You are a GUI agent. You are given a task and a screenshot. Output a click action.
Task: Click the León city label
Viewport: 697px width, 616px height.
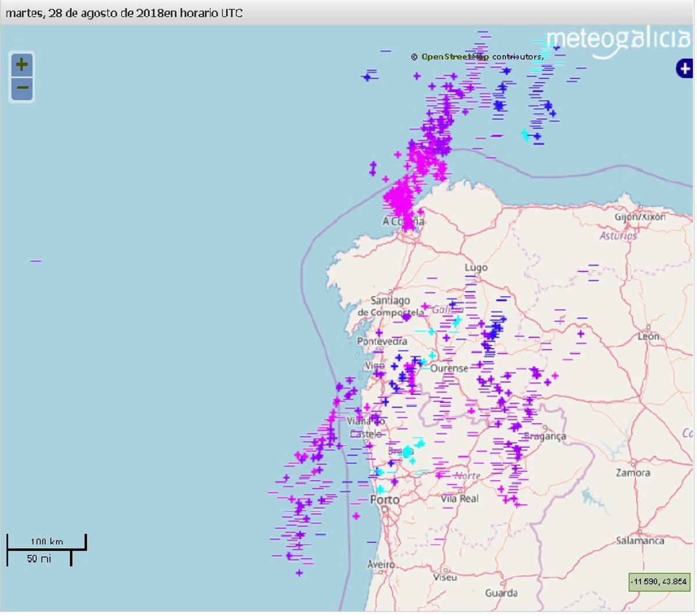648,336
